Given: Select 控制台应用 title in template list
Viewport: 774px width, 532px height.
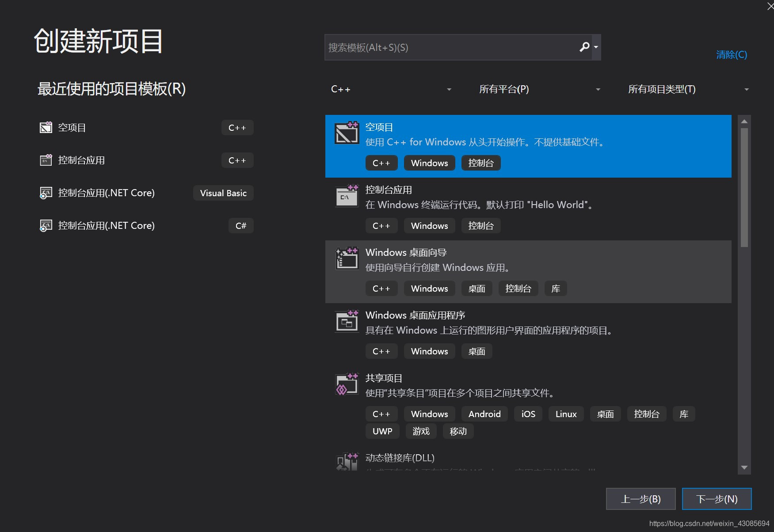Looking at the screenshot, I should click(389, 190).
